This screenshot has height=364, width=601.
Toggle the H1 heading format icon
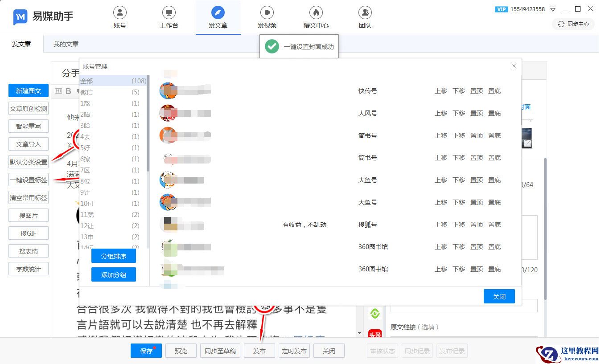pyautogui.click(x=58, y=91)
